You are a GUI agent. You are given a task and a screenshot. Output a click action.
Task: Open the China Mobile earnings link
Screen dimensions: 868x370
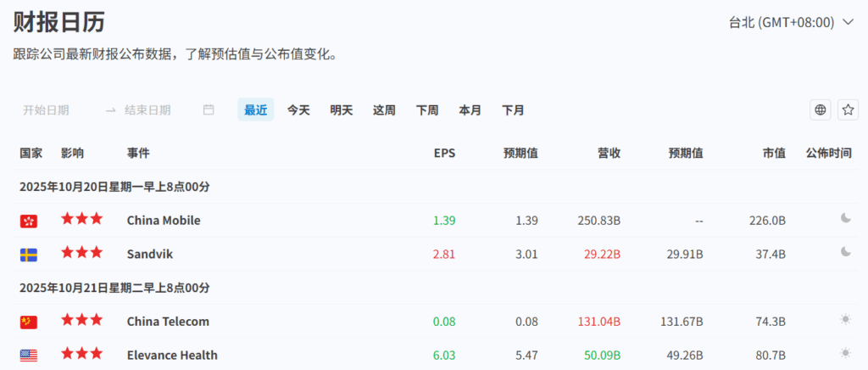coord(164,220)
